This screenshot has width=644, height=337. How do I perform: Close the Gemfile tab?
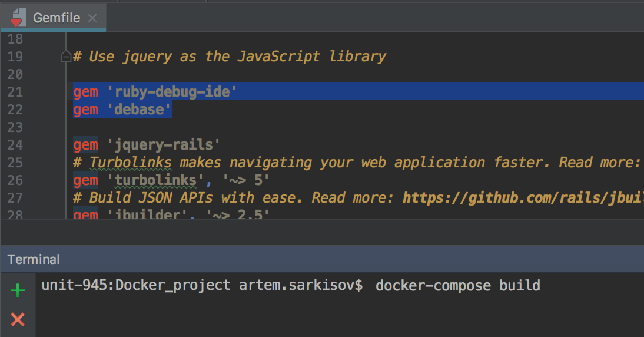click(x=92, y=18)
